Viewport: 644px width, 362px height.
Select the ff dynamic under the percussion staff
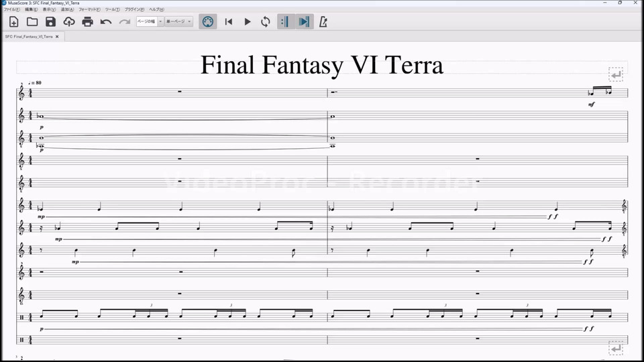point(589,328)
